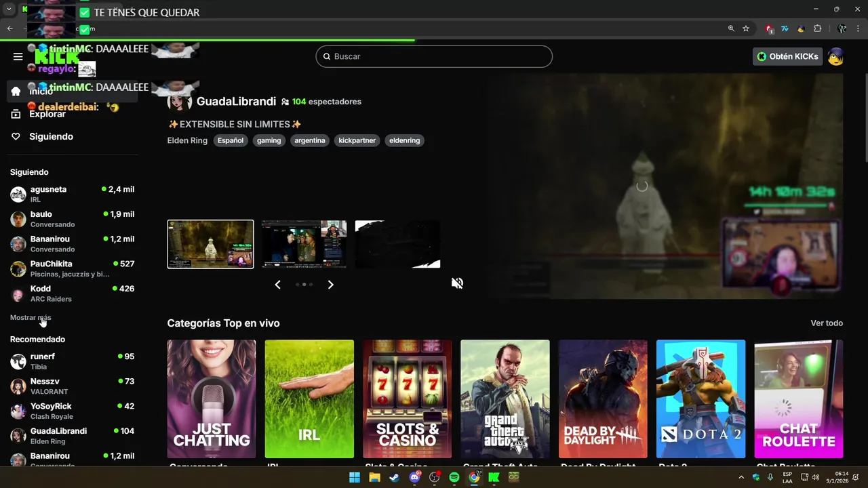
Task: Click the browser back arrow
Action: click(x=9, y=28)
